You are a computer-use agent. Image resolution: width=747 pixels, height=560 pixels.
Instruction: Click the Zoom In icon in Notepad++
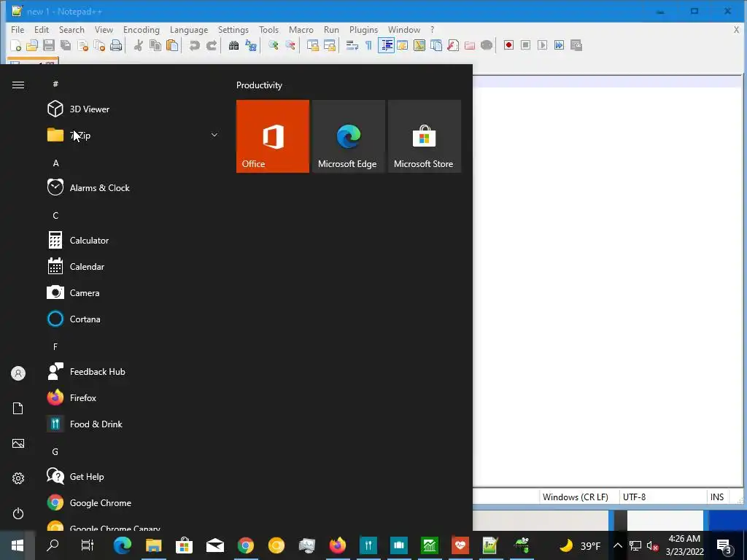tap(274, 45)
